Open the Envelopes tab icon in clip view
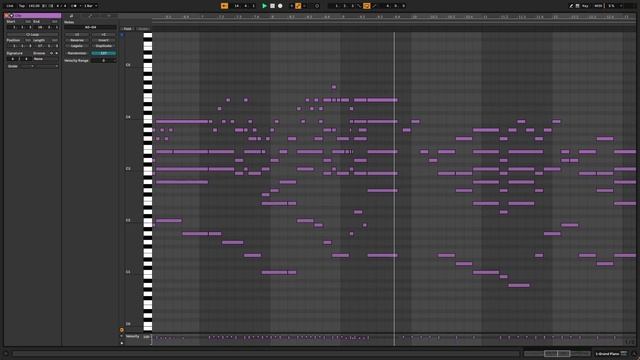Image resolution: width=640 pixels, height=360 pixels. pos(90,16)
